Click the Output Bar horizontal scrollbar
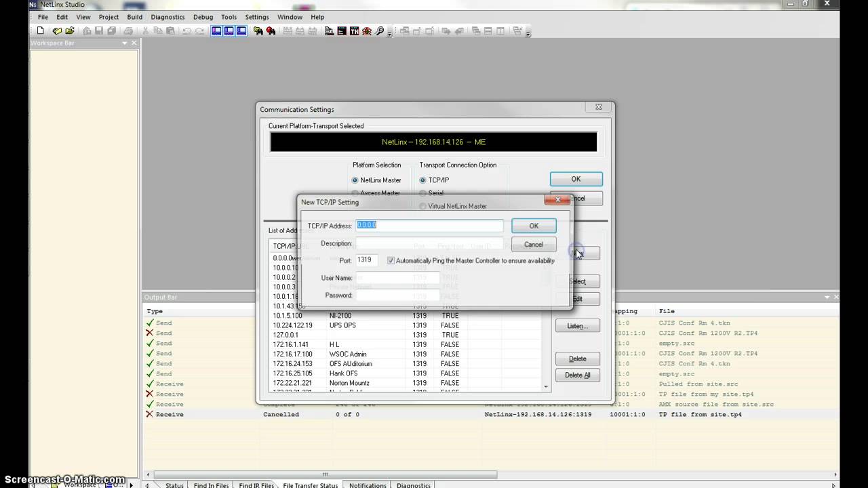Viewport: 868px width, 488px height. click(x=325, y=474)
